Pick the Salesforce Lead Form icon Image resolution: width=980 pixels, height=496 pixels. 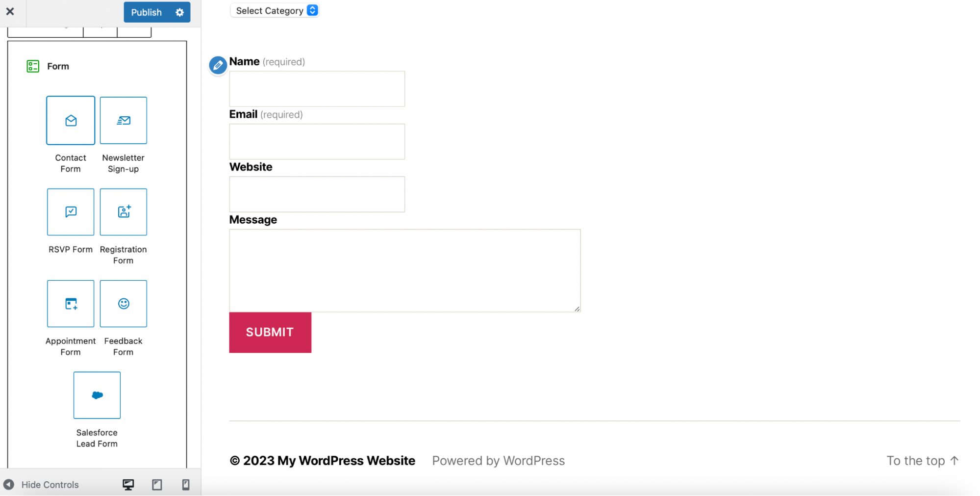97,395
